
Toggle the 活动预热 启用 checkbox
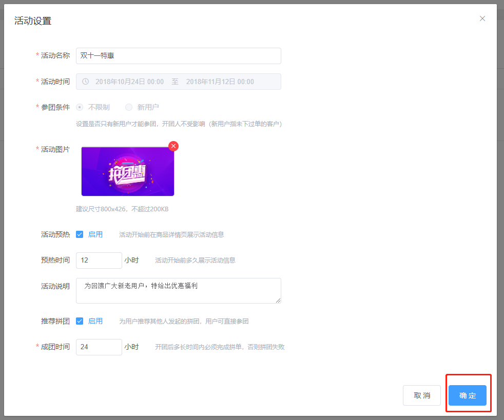click(80, 234)
